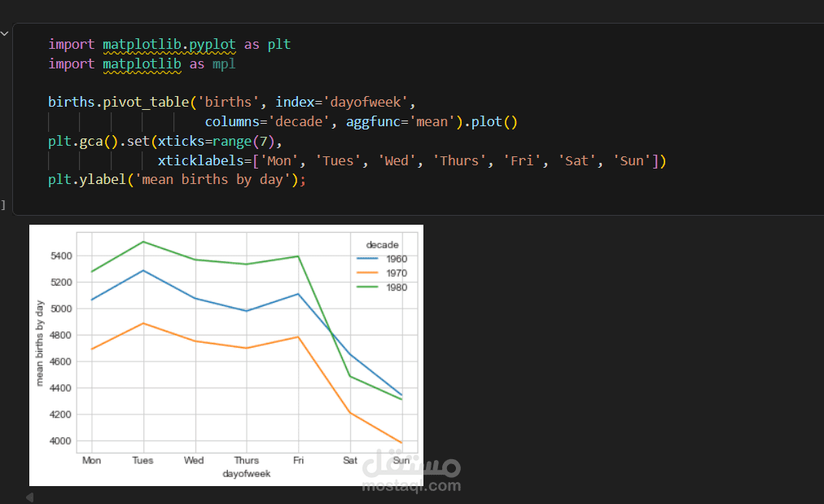This screenshot has height=504, width=824.
Task: Click the 'dayofweek' string in the code
Action: click(366, 102)
